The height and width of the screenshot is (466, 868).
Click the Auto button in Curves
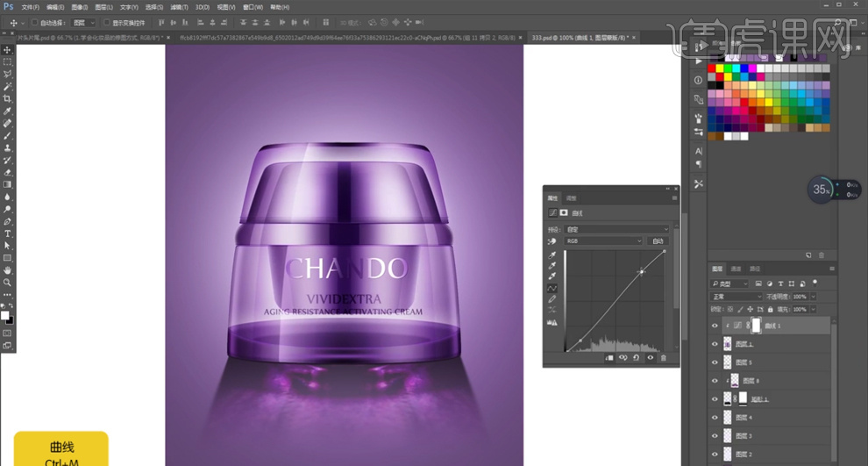pos(658,241)
